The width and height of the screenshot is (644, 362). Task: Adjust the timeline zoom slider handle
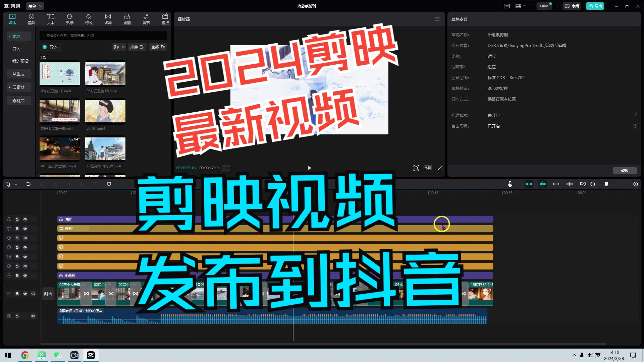click(x=606, y=184)
